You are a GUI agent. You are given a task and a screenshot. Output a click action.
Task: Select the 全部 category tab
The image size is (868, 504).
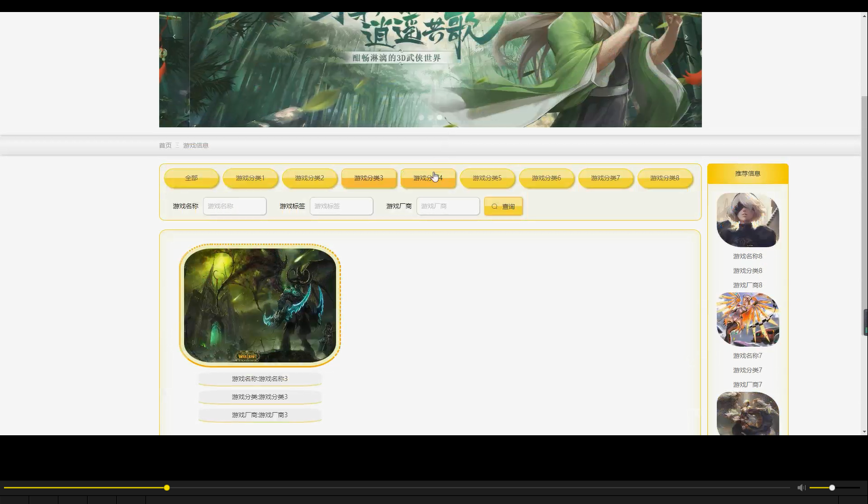pyautogui.click(x=191, y=178)
